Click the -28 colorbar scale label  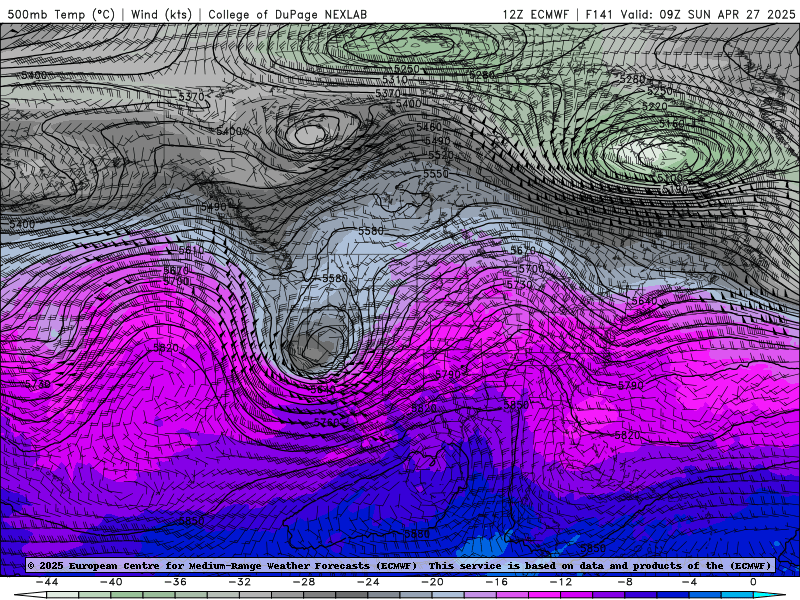tap(304, 582)
